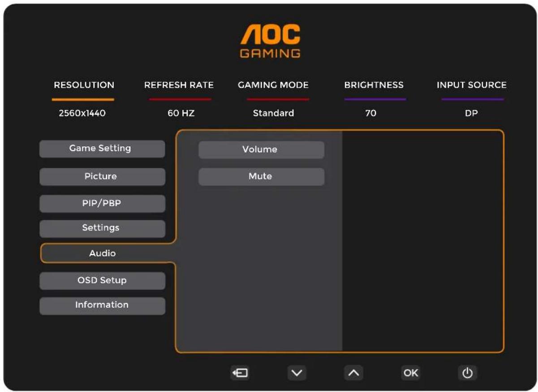The image size is (538, 392).
Task: Click the AOC Gaming logo
Action: [x=270, y=42]
